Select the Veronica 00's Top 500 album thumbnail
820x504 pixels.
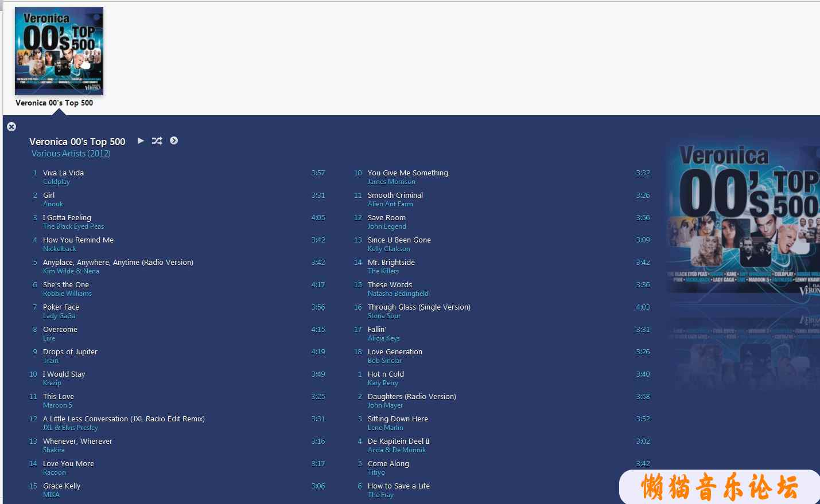pyautogui.click(x=59, y=51)
